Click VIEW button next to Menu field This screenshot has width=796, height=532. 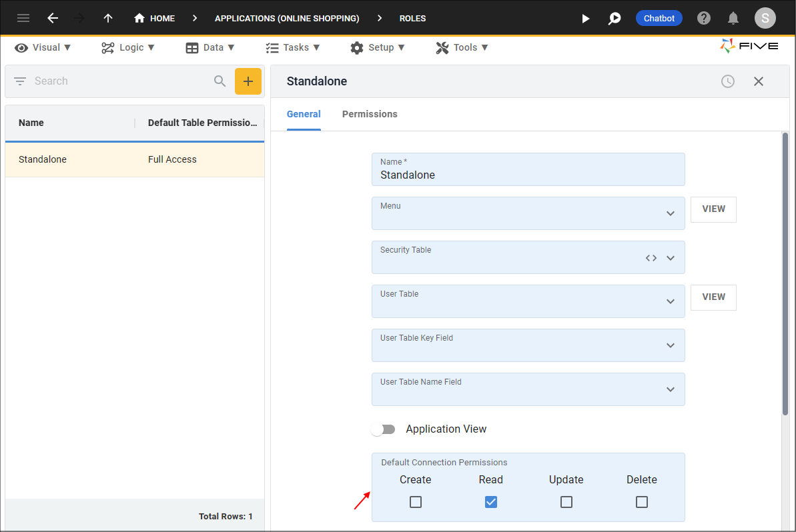pos(713,209)
